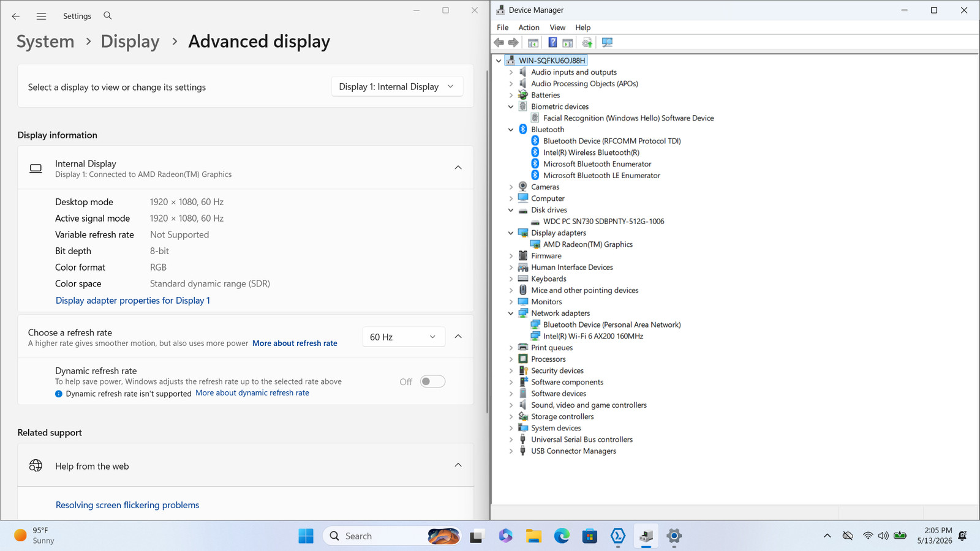Image resolution: width=980 pixels, height=551 pixels.
Task: Open the View menu in Device Manager
Action: click(x=557, y=28)
